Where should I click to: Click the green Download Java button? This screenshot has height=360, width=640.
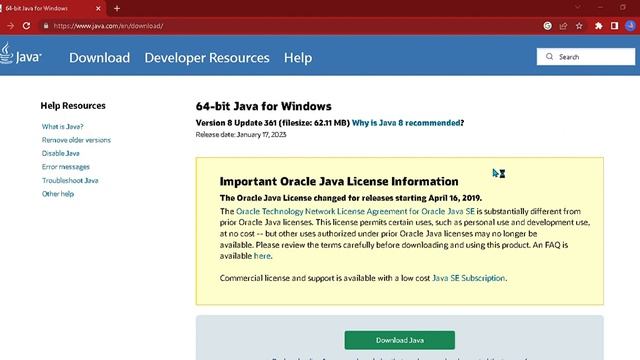click(400, 340)
